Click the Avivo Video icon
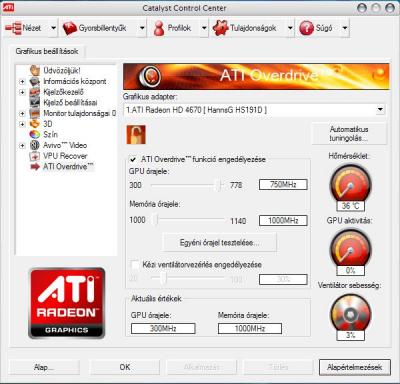The height and width of the screenshot is (384, 400). pyautogui.click(x=35, y=145)
